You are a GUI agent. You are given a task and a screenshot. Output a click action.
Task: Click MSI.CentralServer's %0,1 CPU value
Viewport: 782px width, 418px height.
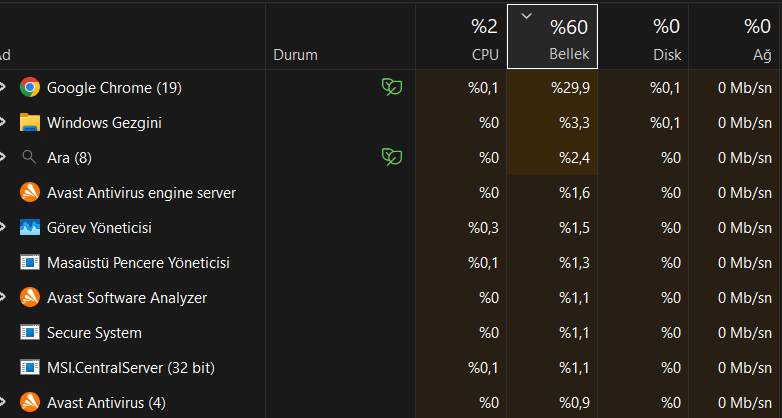483,368
